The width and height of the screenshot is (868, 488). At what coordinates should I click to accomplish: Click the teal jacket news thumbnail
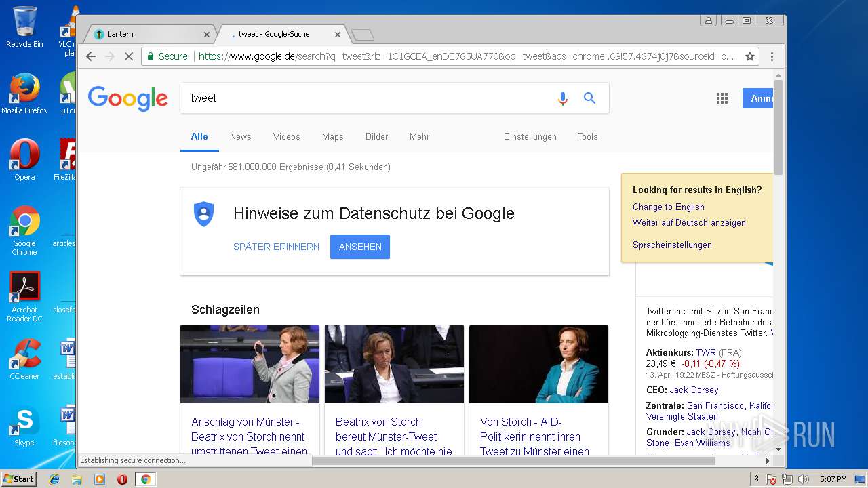coord(538,364)
